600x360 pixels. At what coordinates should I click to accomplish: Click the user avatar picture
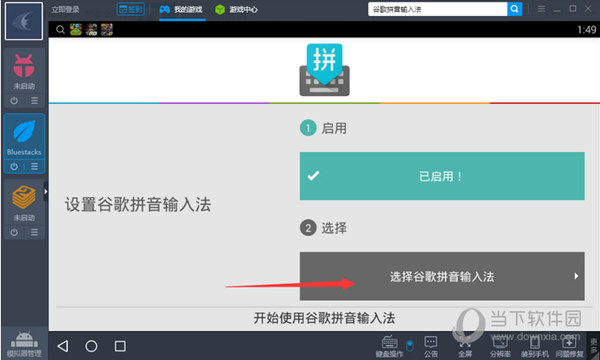[24, 21]
